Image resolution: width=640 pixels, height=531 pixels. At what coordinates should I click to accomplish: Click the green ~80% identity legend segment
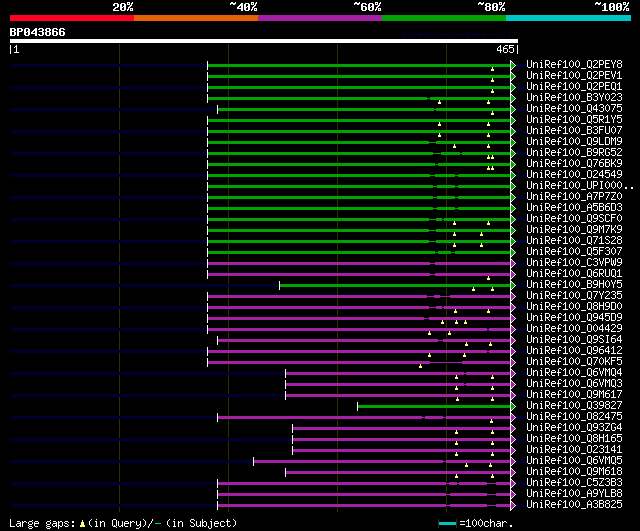[444, 18]
